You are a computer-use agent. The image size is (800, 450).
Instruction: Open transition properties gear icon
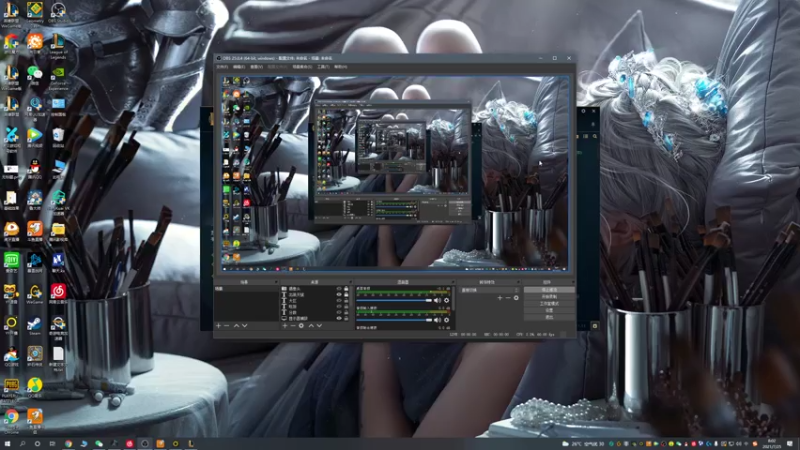(x=516, y=298)
